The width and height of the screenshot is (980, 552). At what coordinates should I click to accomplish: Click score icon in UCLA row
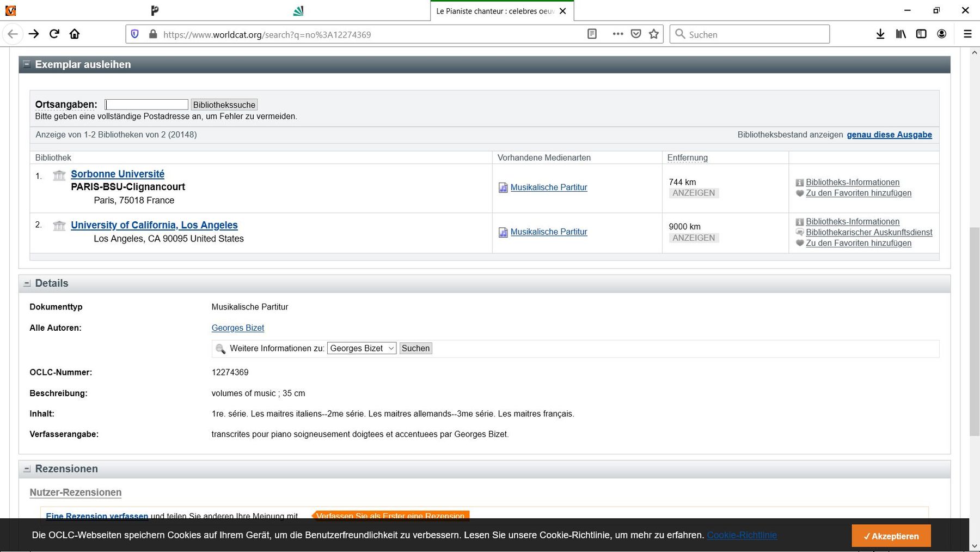click(503, 232)
